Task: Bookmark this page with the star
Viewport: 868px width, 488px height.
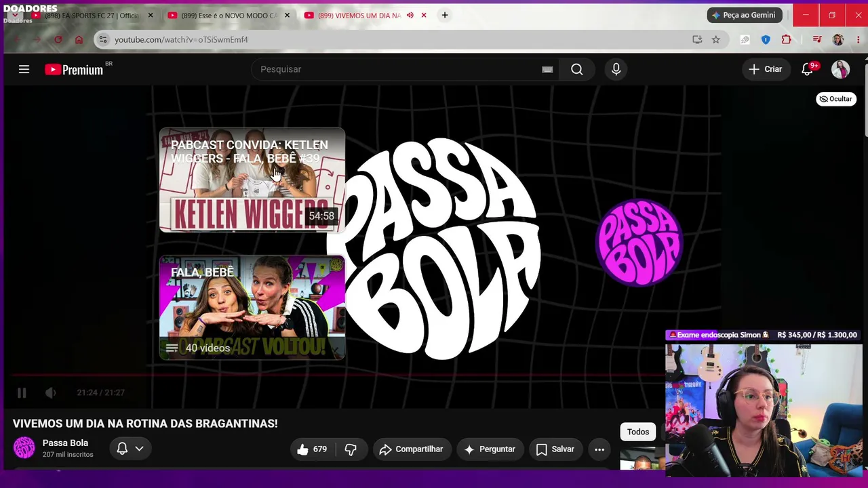Action: pos(715,40)
